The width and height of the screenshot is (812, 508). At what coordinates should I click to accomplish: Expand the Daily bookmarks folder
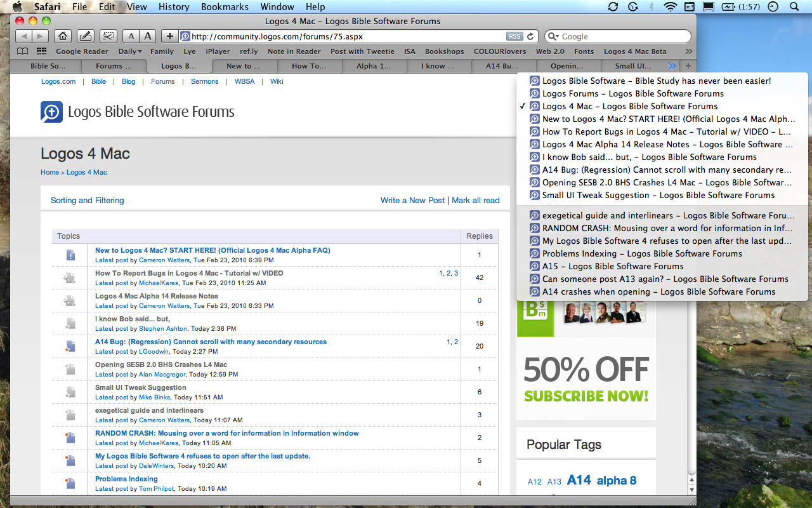point(130,51)
